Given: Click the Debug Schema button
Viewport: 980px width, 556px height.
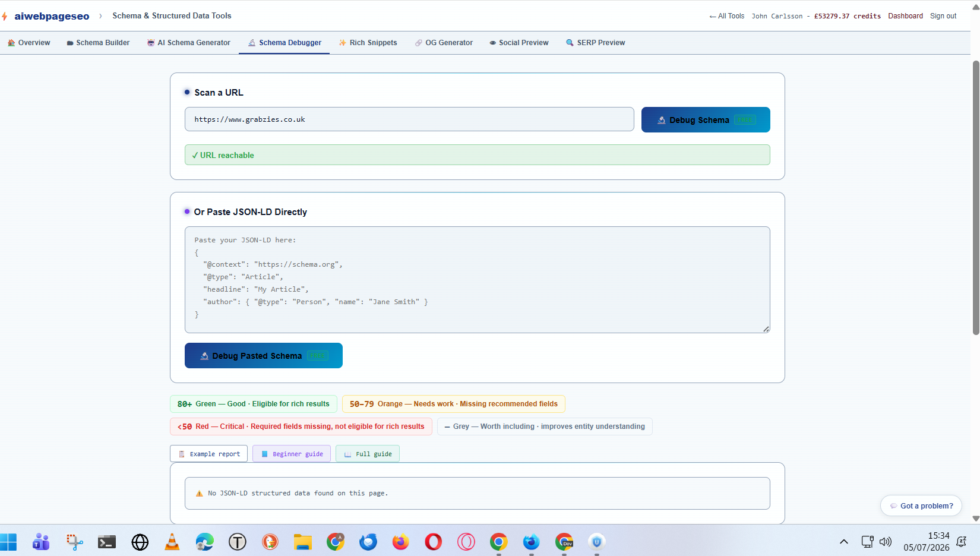Looking at the screenshot, I should [706, 120].
